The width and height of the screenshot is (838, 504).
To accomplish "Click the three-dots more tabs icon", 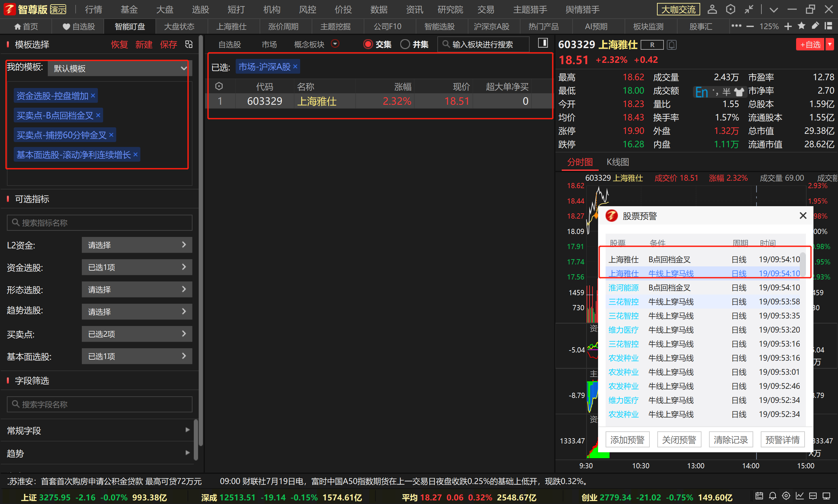I will pyautogui.click(x=736, y=26).
